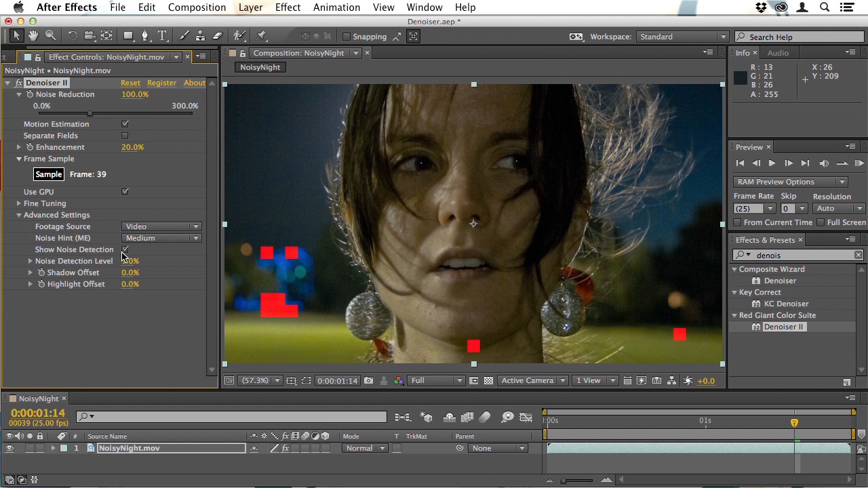This screenshot has width=868, height=488.
Task: Open the Workspace Standard dropdown
Action: tap(682, 37)
